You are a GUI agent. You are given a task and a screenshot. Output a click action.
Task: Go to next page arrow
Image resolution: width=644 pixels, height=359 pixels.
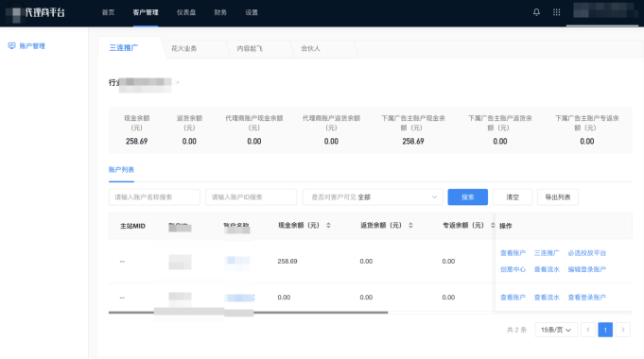click(x=623, y=330)
